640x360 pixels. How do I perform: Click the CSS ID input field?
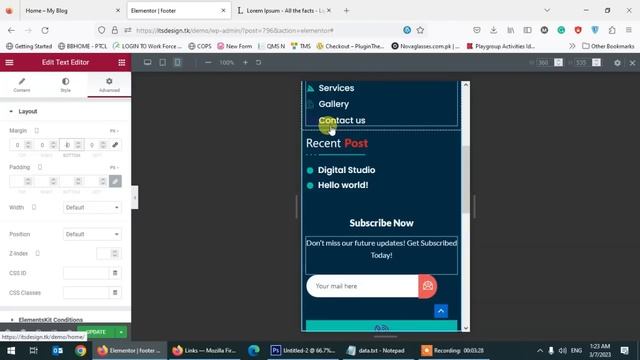[86, 273]
